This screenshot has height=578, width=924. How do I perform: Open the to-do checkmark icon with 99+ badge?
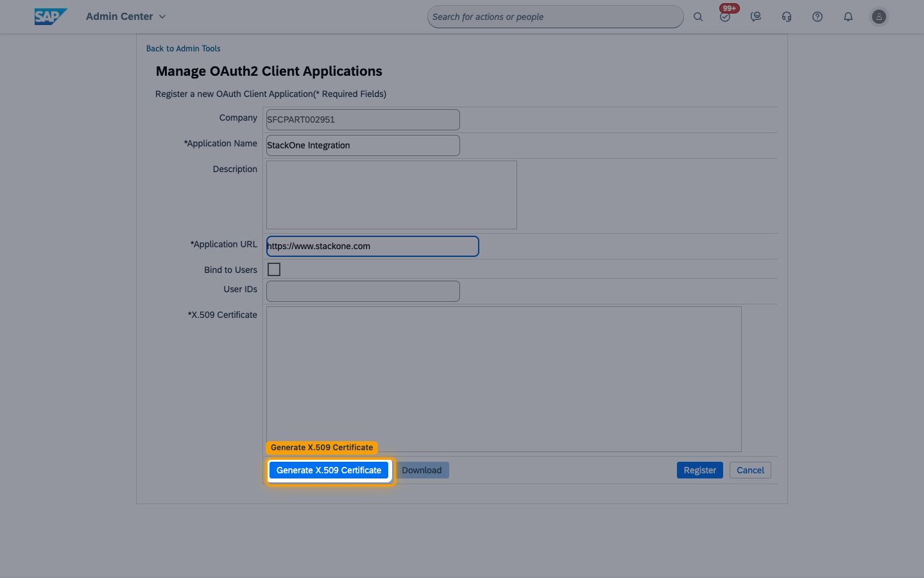pos(726,16)
